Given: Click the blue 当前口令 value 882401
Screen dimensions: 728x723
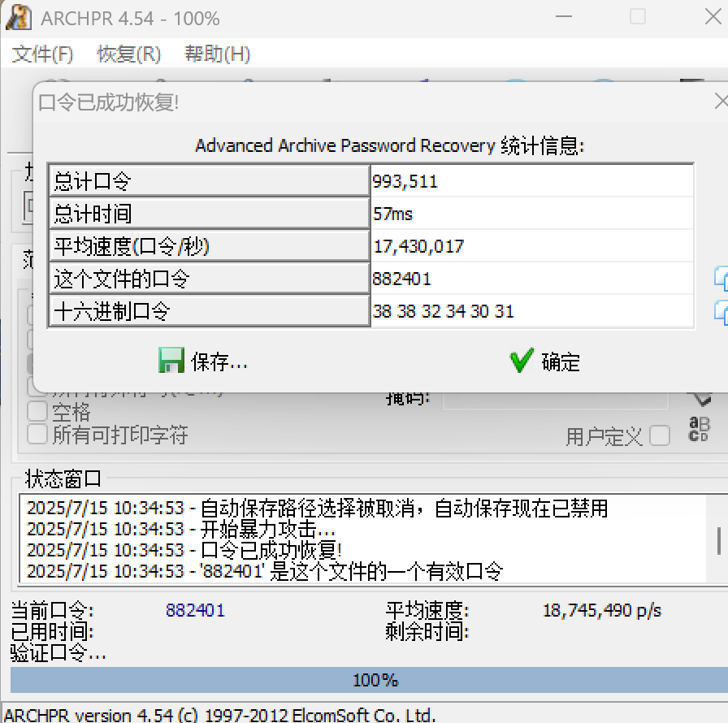Looking at the screenshot, I should (196, 610).
